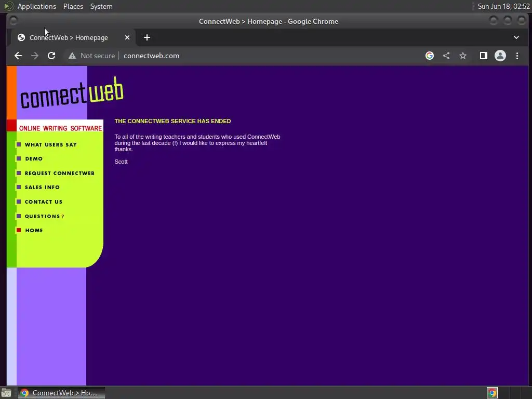
Task: Open the side panel icon
Action: 484,56
